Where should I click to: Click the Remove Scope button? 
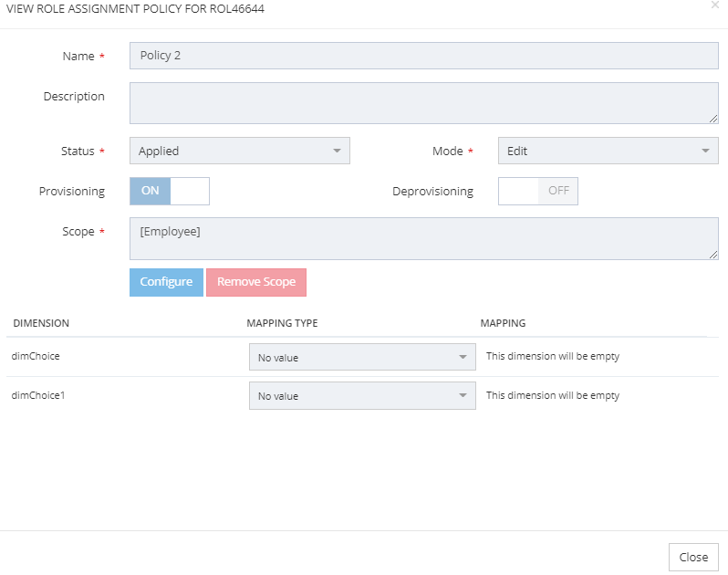[256, 282]
